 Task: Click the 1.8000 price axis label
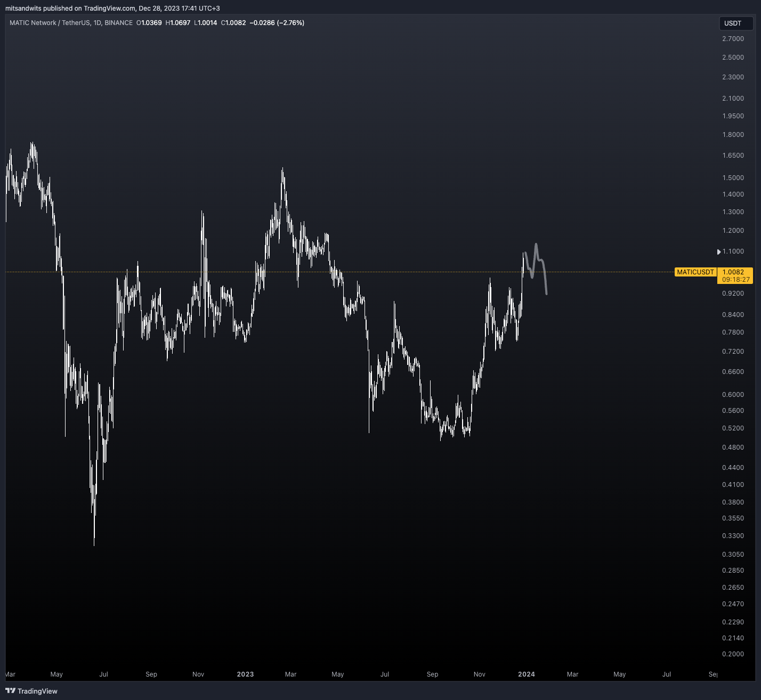[733, 134]
